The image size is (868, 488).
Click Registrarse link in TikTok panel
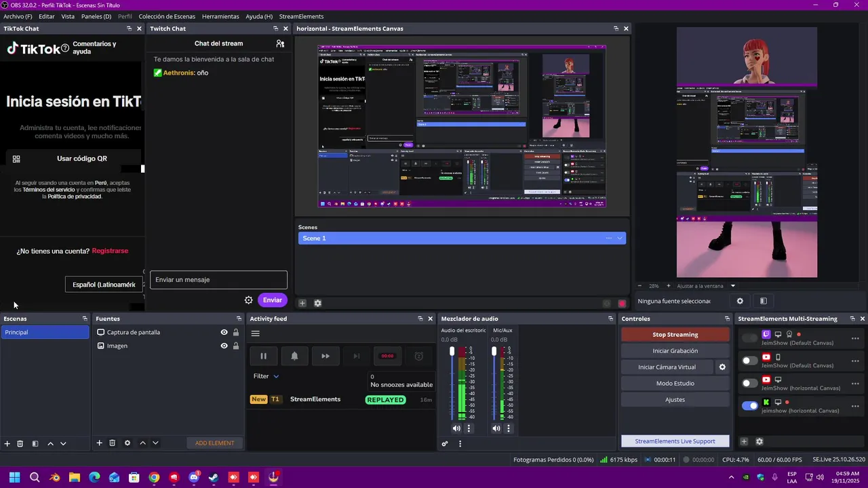click(110, 251)
